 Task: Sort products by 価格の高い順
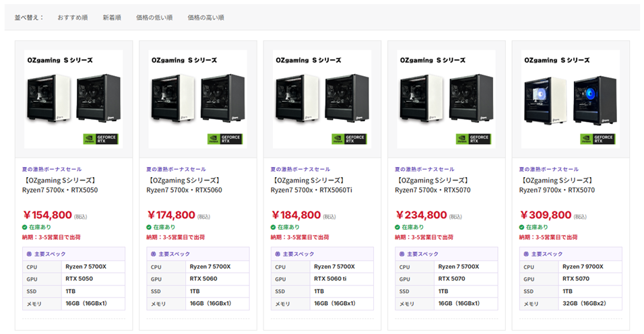(x=205, y=18)
